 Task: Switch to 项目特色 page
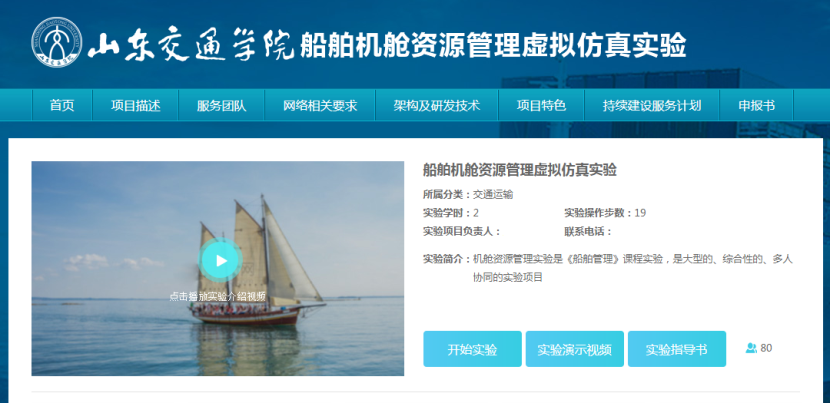coord(541,105)
